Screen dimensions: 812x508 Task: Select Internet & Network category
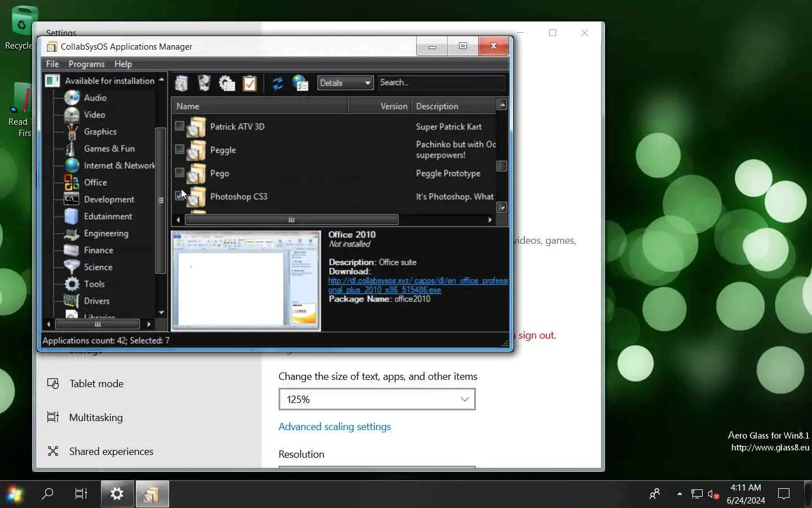pyautogui.click(x=119, y=165)
